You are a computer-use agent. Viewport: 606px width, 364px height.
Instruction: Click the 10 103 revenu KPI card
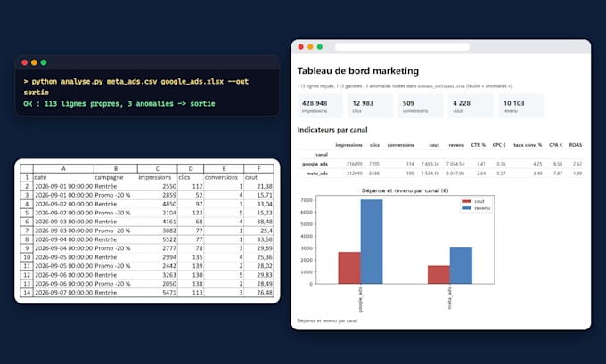pos(521,106)
